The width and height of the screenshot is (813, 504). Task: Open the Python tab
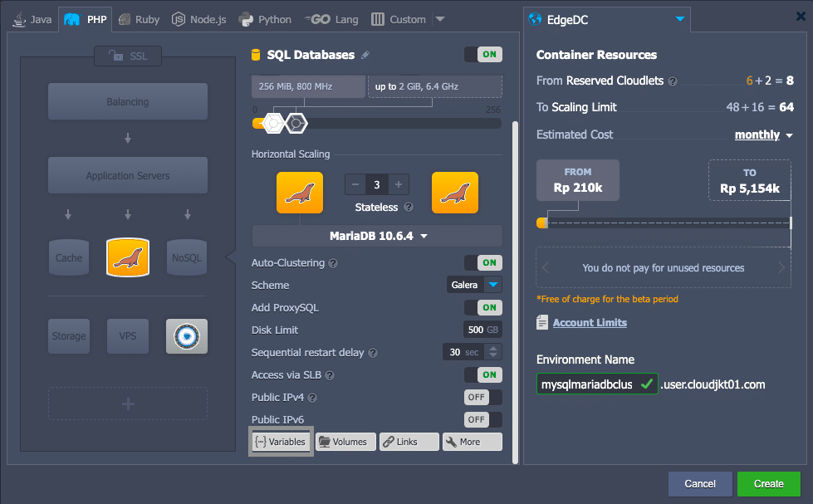[x=265, y=19]
